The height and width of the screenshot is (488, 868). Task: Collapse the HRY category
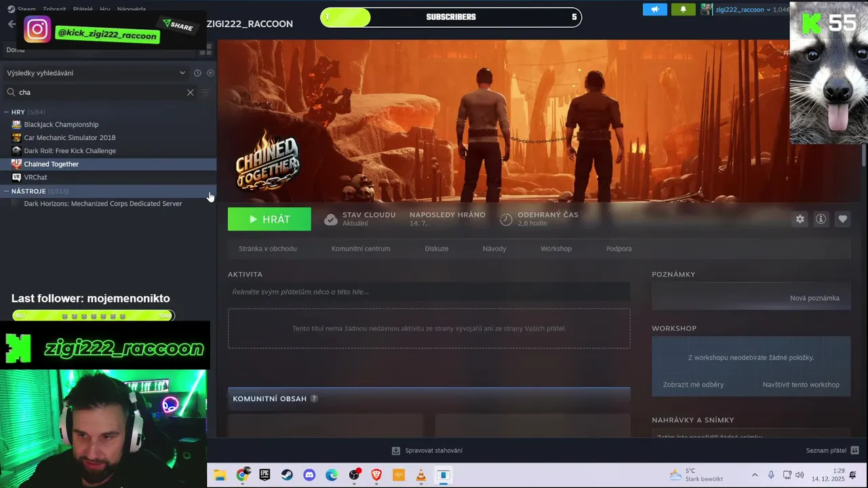tap(6, 112)
